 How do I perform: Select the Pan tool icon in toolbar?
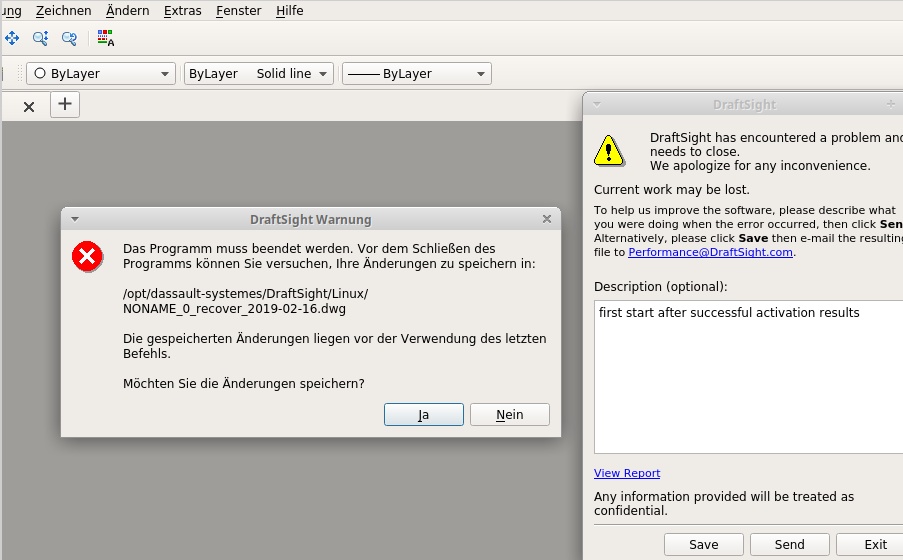(x=12, y=39)
